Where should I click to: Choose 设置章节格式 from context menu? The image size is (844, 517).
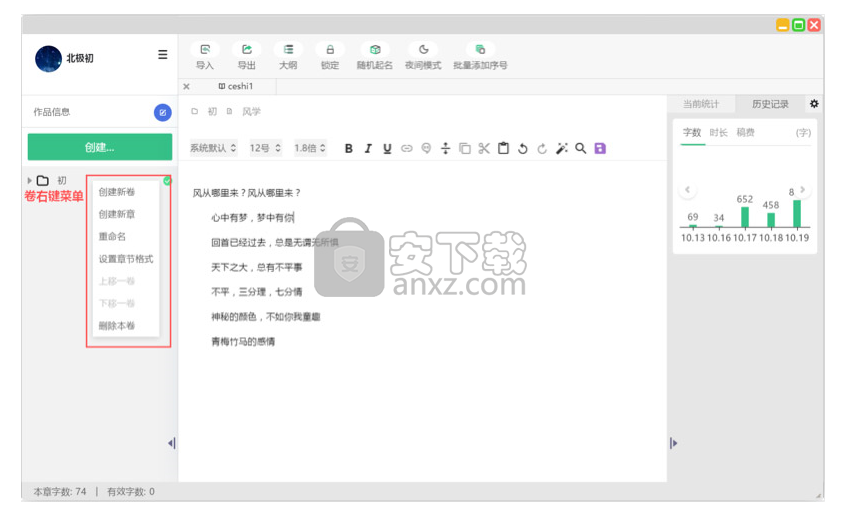coord(126,259)
